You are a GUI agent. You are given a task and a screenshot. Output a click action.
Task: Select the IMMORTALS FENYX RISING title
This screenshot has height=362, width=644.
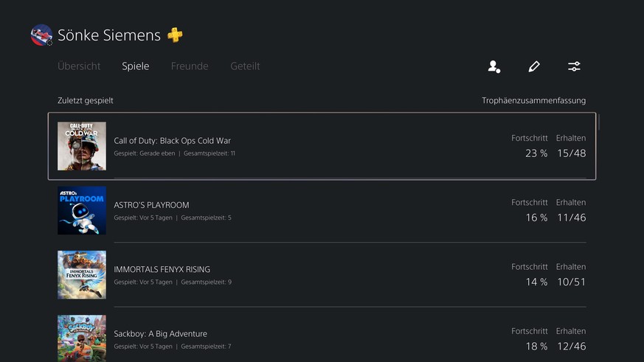(162, 269)
